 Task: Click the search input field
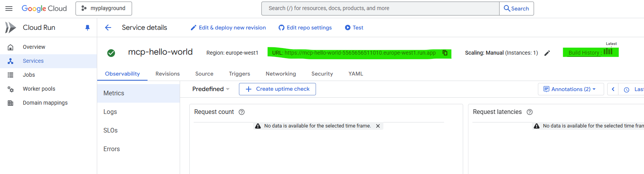click(380, 9)
